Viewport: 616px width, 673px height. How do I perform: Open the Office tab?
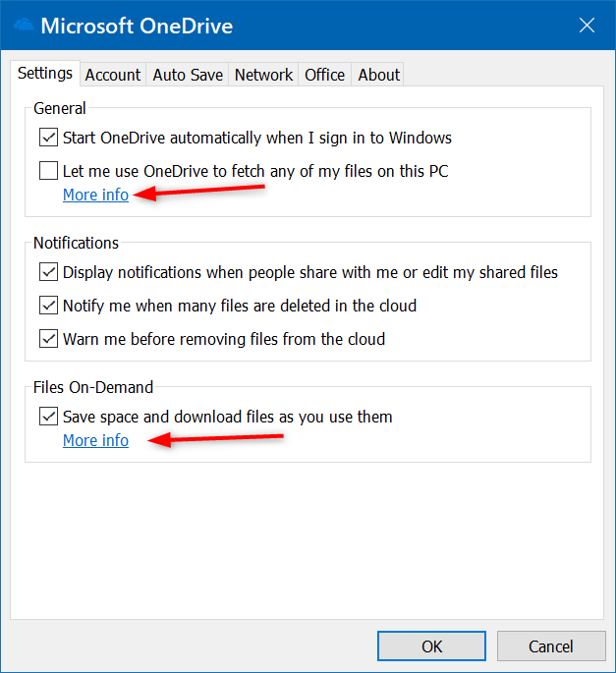[x=324, y=75]
